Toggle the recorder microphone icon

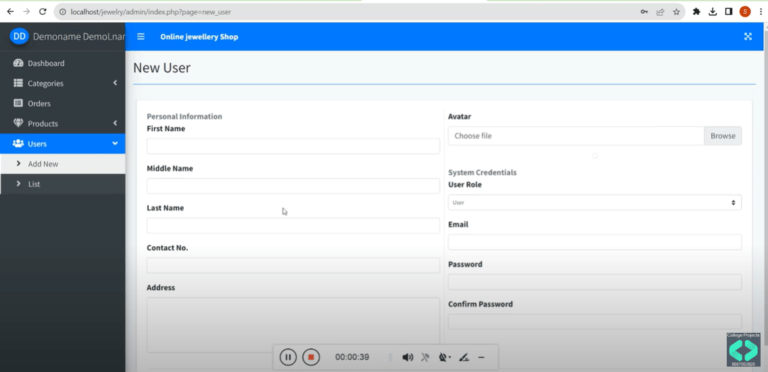tap(425, 357)
